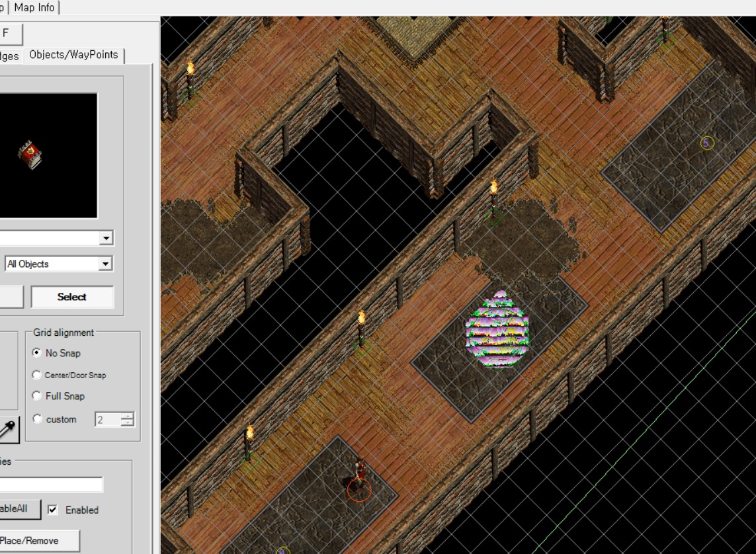Enable Full Snap grid alignment
The width and height of the screenshot is (756, 554).
point(36,396)
